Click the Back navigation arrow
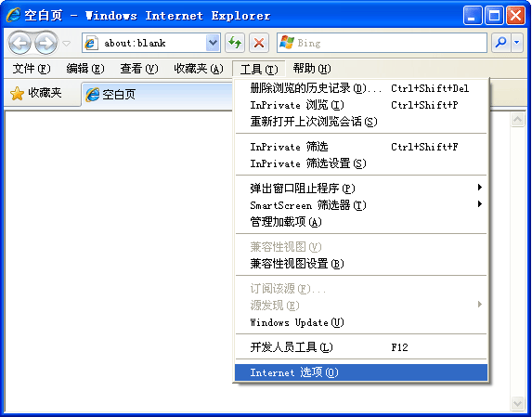This screenshot has width=532, height=417. [x=19, y=43]
